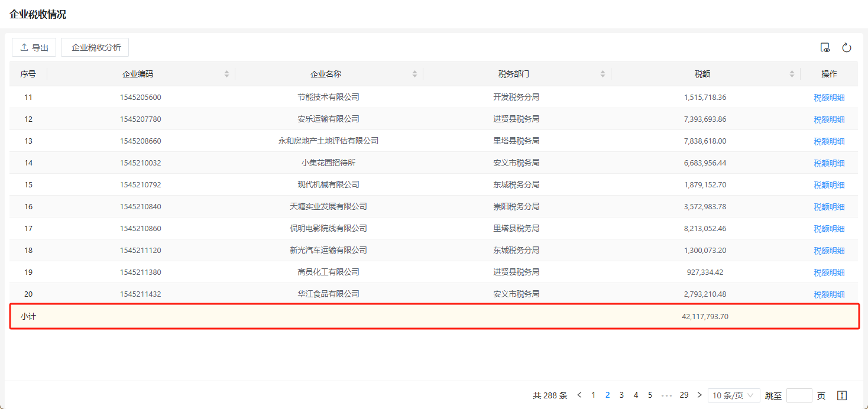Image resolution: width=868 pixels, height=409 pixels.
Task: Switch to page 3 of results
Action: [x=621, y=395]
